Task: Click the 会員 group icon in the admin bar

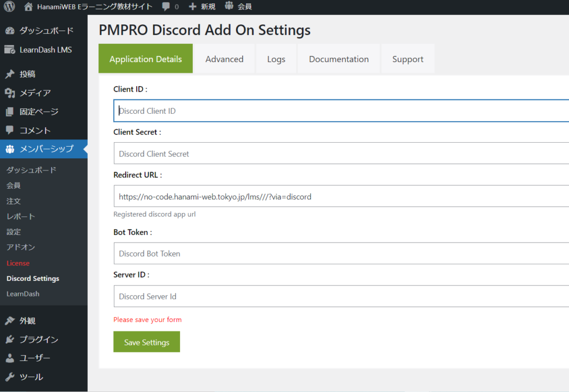Action: coord(229,6)
